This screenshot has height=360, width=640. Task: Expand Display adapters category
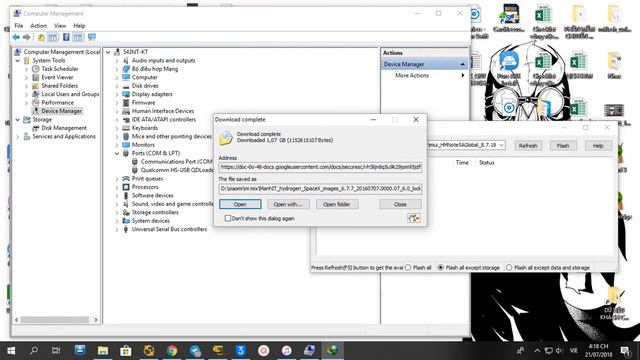pyautogui.click(x=117, y=94)
